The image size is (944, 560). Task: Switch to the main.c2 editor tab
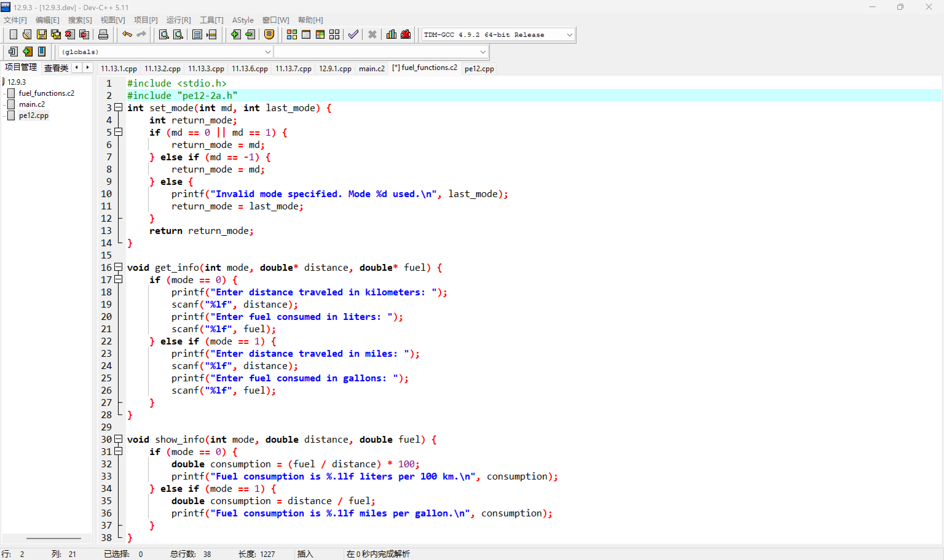coord(372,68)
